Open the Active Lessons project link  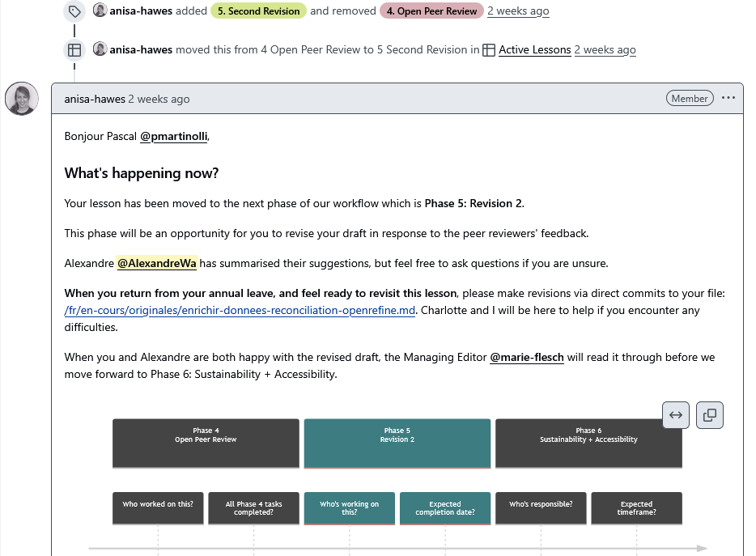pos(534,50)
